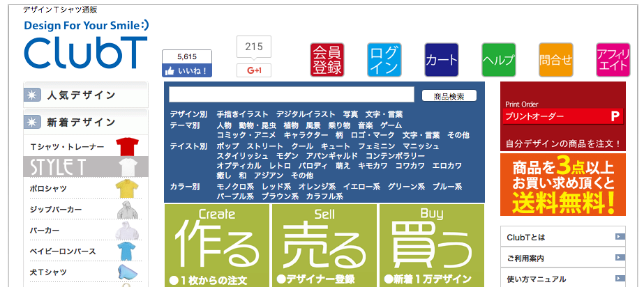Click the blue ログイン icon
Image resolution: width=644 pixels, height=287 pixels.
point(384,60)
